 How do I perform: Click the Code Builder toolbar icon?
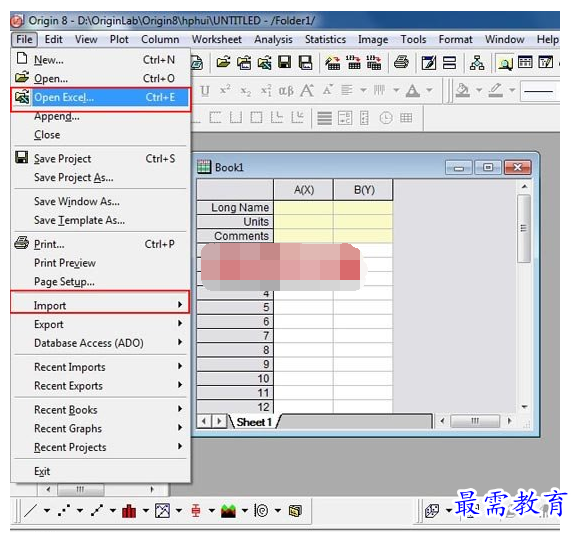point(546,62)
